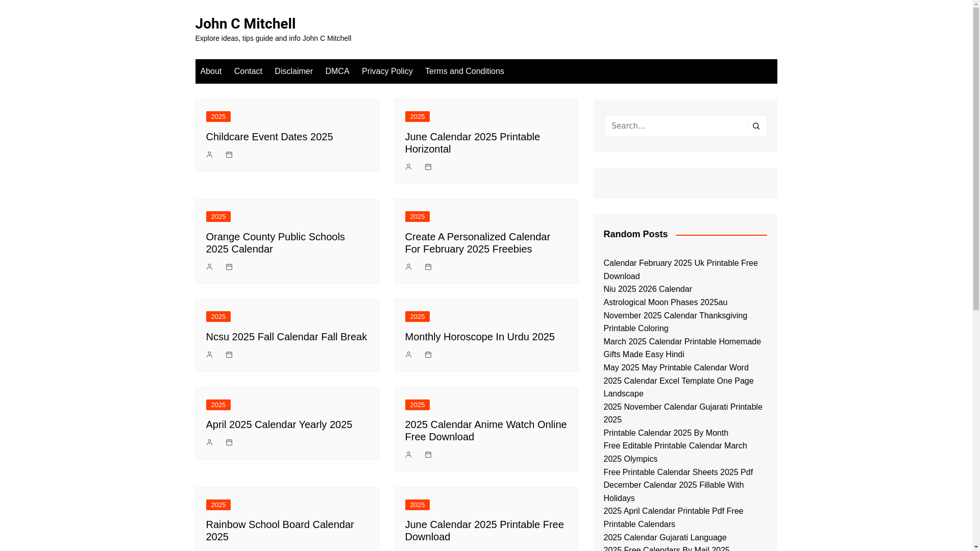Click author icon under April 2025 Calendar Yearly 2025

tap(209, 442)
